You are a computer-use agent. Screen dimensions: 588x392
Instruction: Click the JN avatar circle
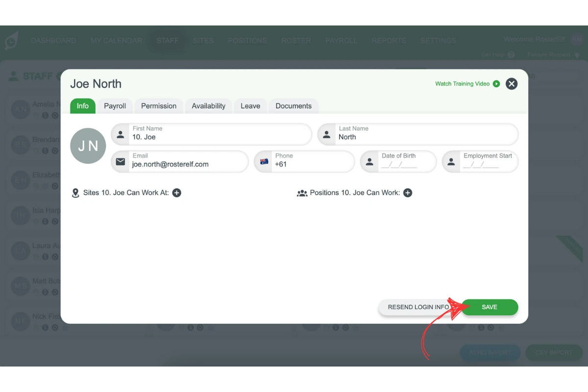tap(88, 146)
